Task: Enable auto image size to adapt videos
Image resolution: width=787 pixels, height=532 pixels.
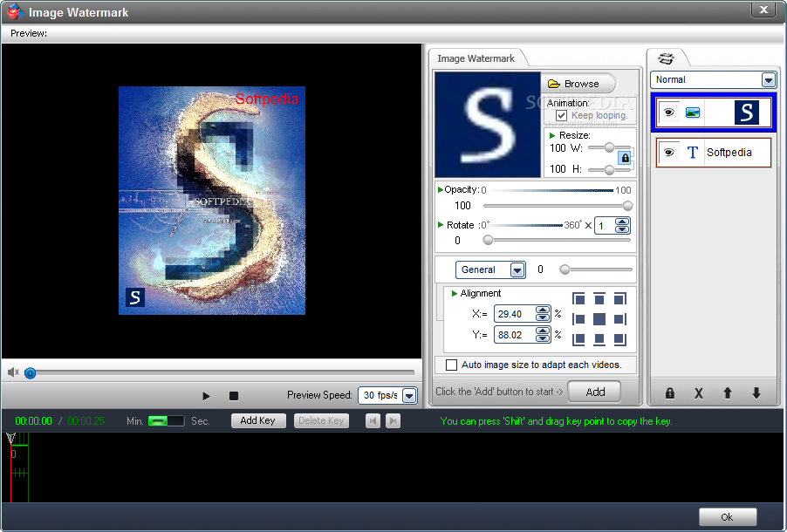Action: 451,365
